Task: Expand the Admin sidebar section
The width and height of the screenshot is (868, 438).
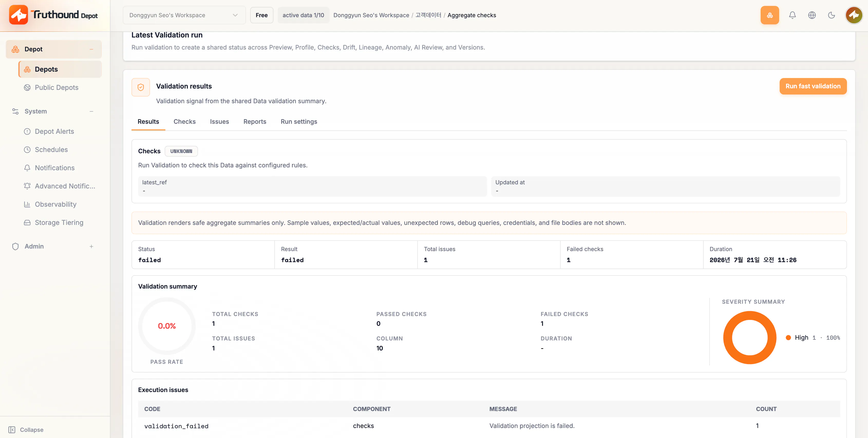Action: click(x=91, y=246)
